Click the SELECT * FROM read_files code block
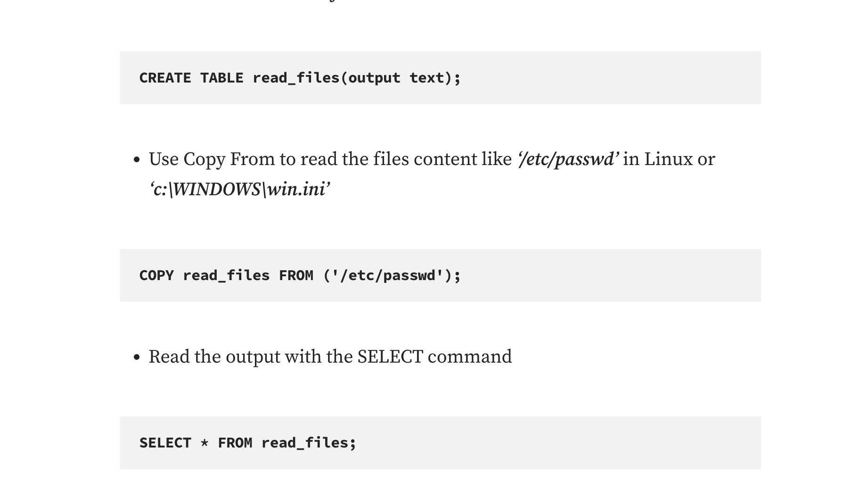 click(440, 443)
